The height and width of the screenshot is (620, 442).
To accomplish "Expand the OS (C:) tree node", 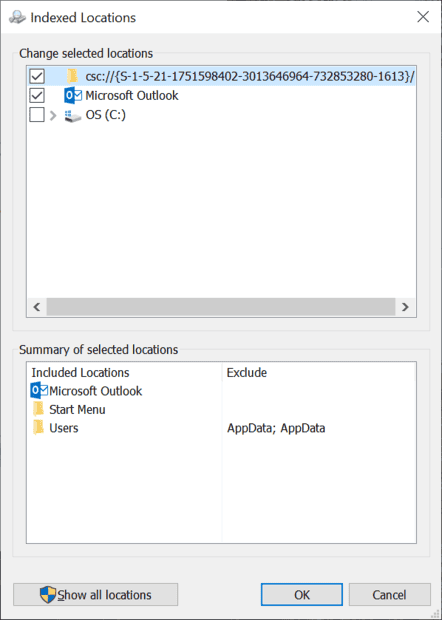I will click(53, 115).
